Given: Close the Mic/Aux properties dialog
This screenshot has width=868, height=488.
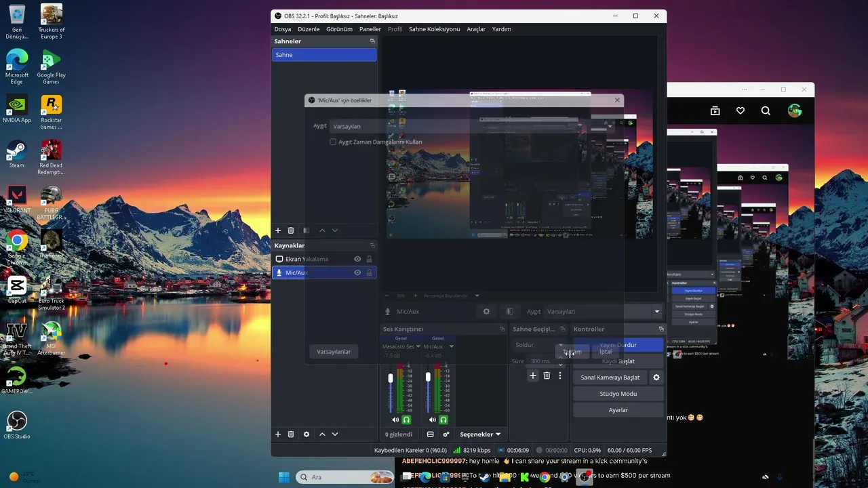Looking at the screenshot, I should click(x=617, y=100).
